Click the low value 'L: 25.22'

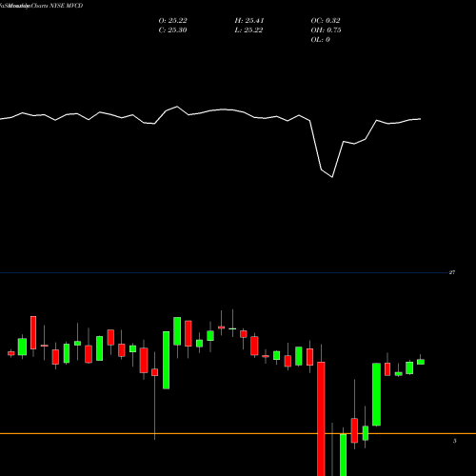click(x=248, y=30)
